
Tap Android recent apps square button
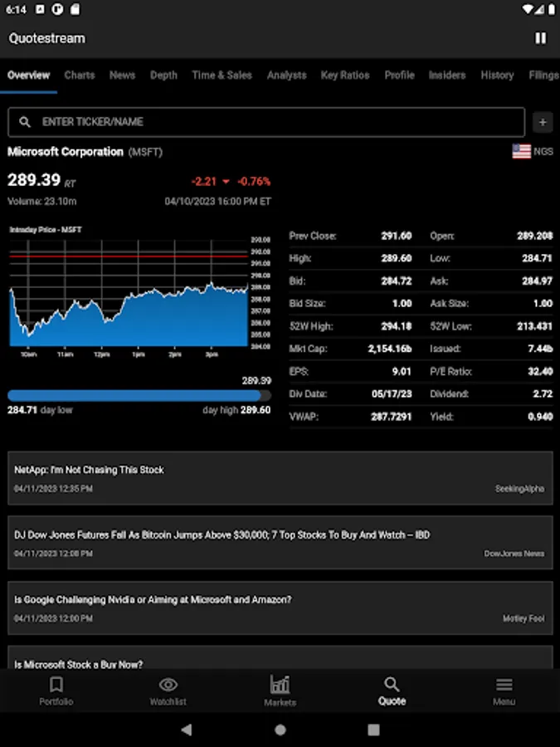coord(374,730)
